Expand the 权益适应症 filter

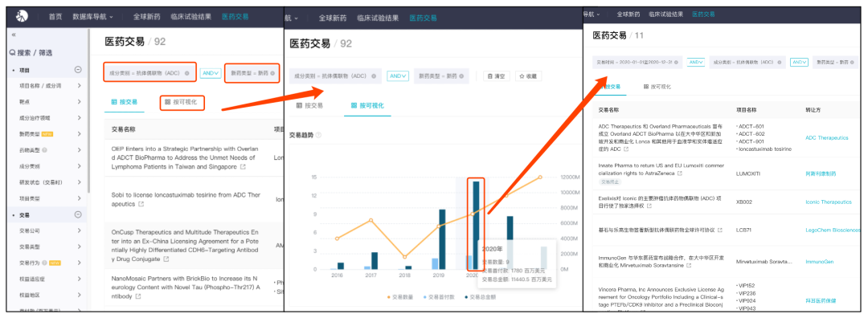pos(79,279)
